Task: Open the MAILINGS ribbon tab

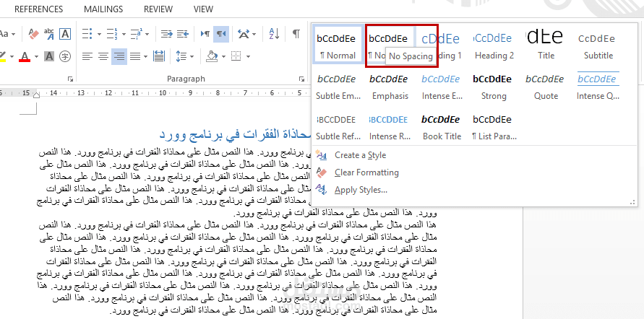Action: pyautogui.click(x=103, y=9)
